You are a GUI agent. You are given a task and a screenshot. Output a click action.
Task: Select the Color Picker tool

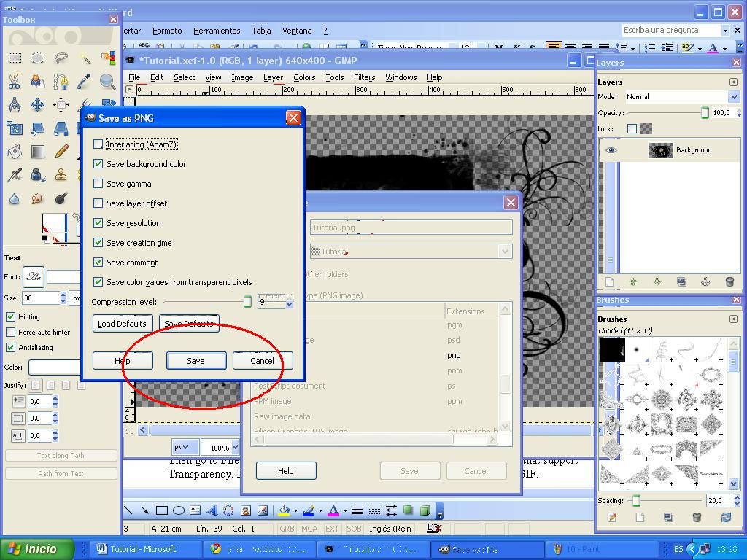tap(85, 81)
